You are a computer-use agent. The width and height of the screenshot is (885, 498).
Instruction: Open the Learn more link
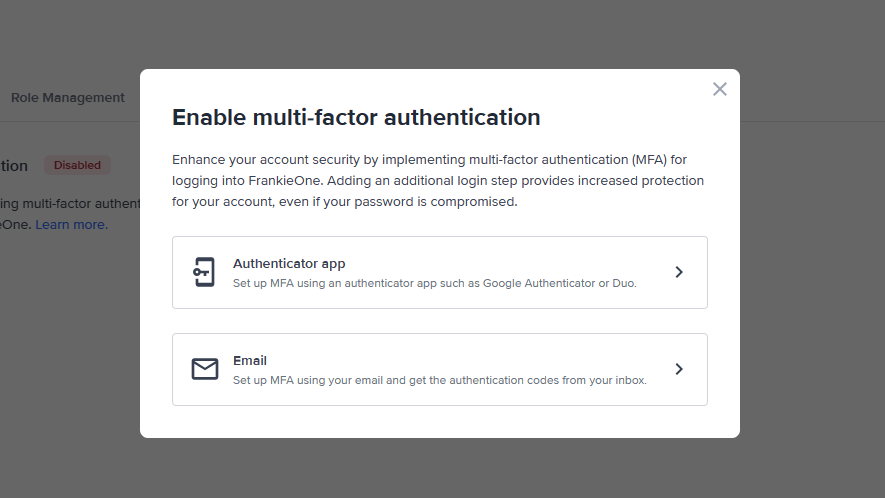71,225
